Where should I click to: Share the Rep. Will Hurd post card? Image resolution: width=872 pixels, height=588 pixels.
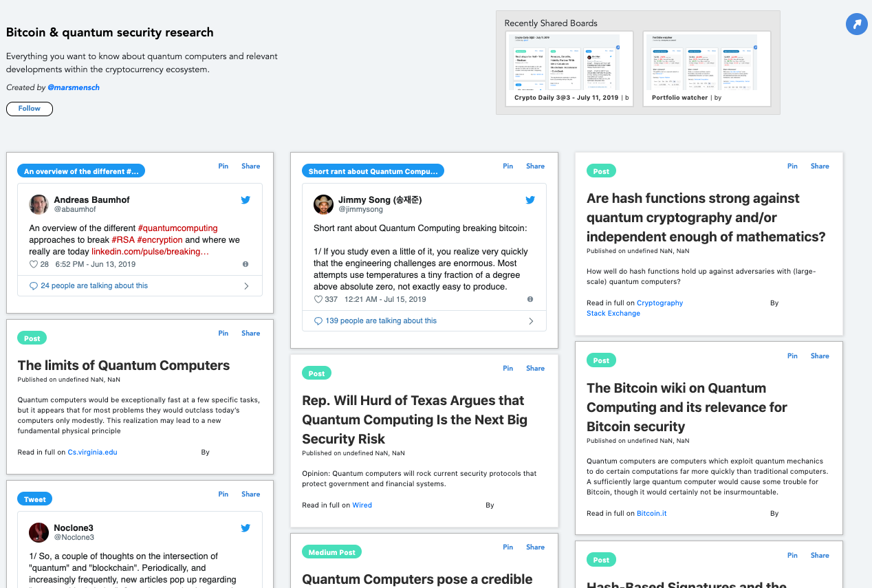click(536, 369)
